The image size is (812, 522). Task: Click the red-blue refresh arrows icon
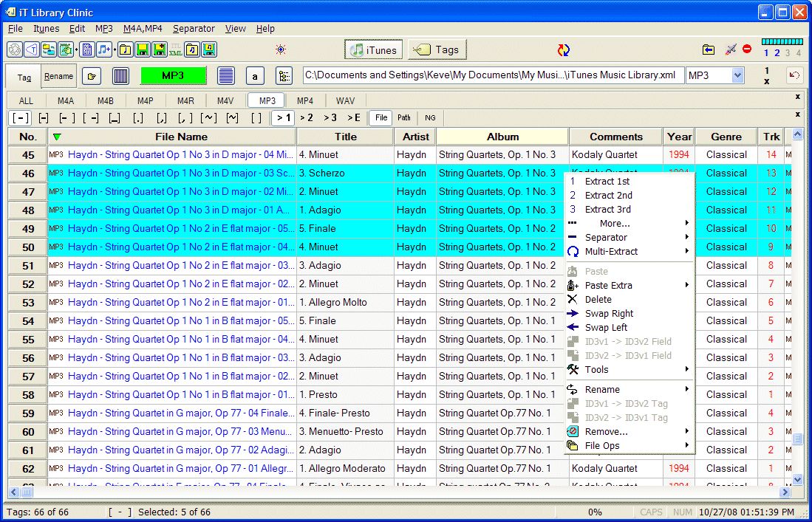[x=564, y=49]
